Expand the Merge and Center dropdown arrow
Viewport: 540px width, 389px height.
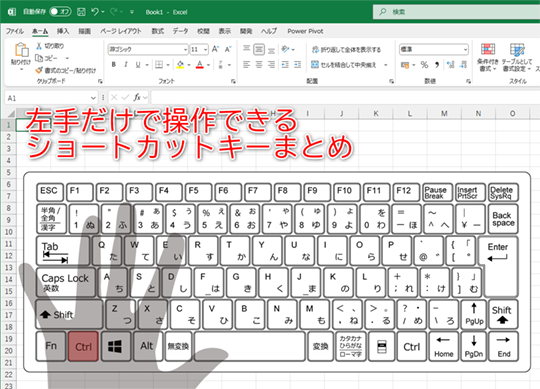(x=385, y=64)
